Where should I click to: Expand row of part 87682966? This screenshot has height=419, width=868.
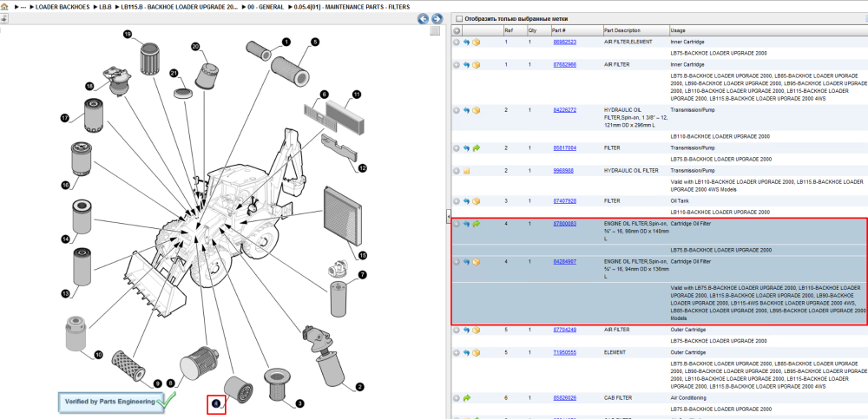pyautogui.click(x=457, y=65)
